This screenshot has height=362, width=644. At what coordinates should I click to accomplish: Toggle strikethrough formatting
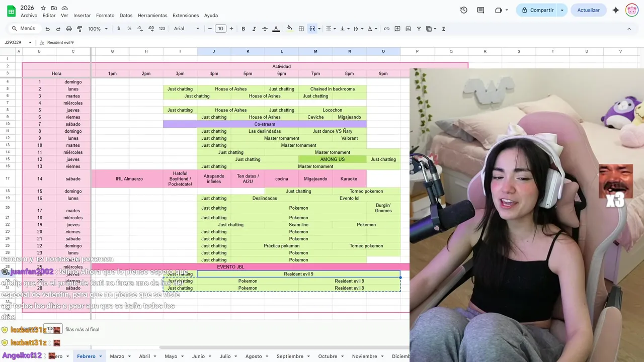[x=265, y=29]
